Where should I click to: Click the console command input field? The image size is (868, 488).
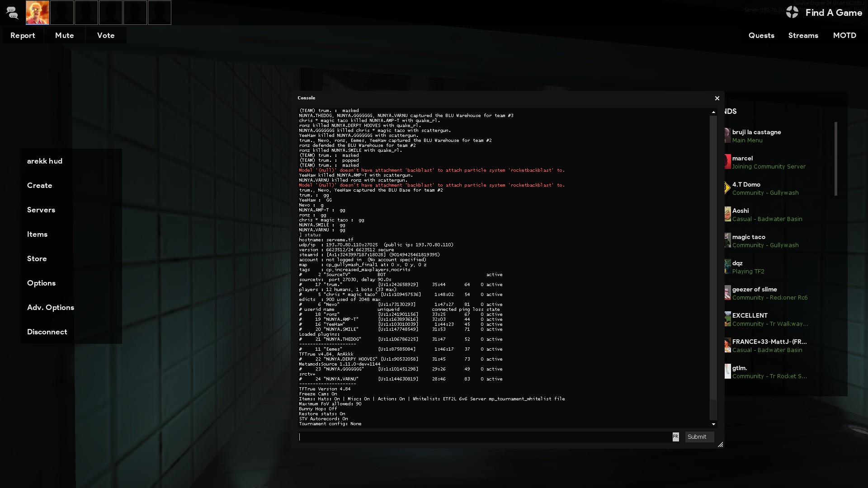(484, 437)
